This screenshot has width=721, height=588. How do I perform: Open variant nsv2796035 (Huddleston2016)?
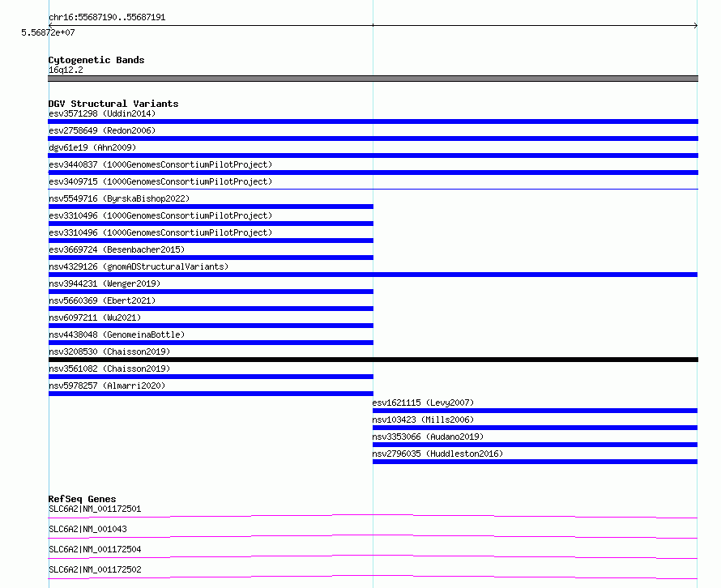tap(437, 454)
